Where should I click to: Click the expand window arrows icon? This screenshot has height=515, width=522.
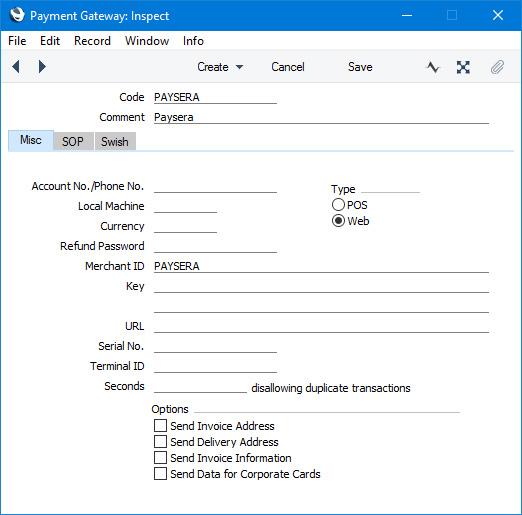[463, 67]
